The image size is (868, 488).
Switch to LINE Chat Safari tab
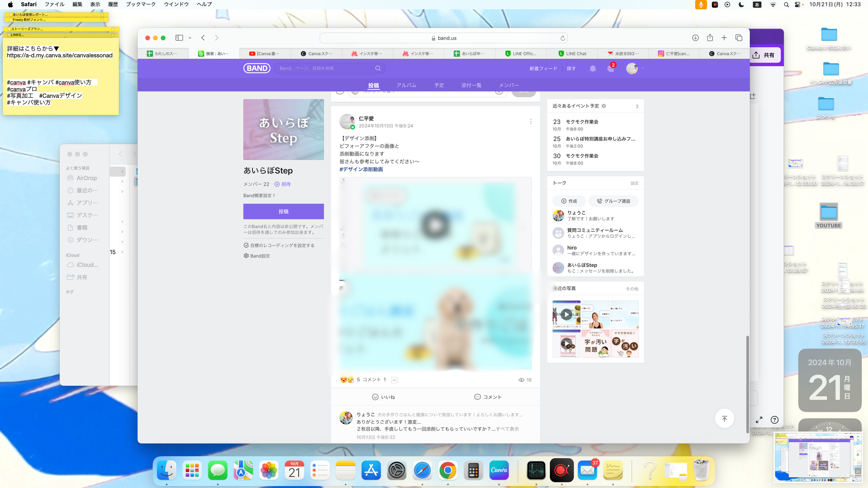pyautogui.click(x=572, y=54)
